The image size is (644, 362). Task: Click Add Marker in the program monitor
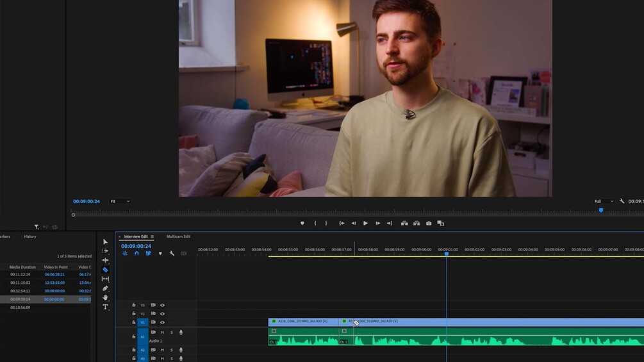pyautogui.click(x=302, y=223)
